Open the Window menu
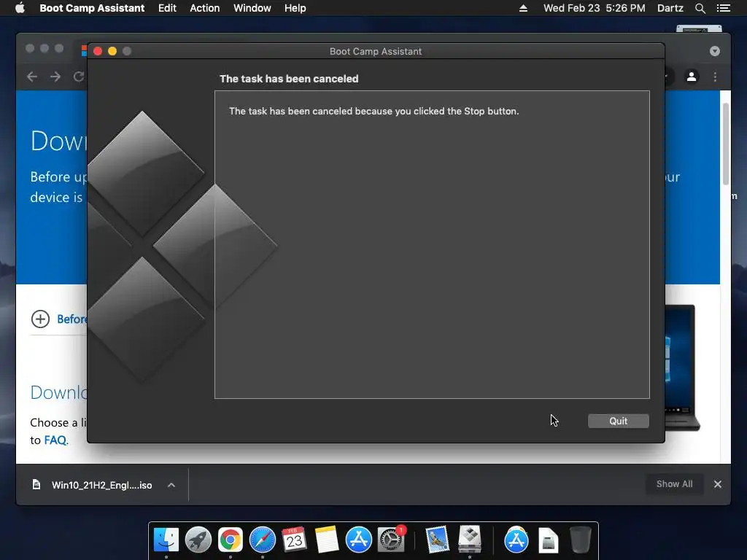 (x=252, y=8)
